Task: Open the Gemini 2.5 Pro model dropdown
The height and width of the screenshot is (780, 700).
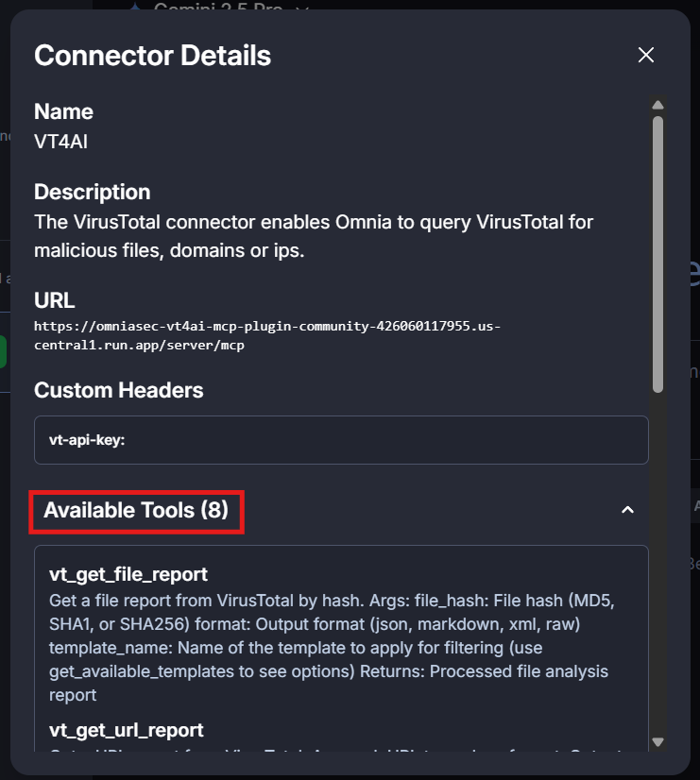Action: coord(217,8)
